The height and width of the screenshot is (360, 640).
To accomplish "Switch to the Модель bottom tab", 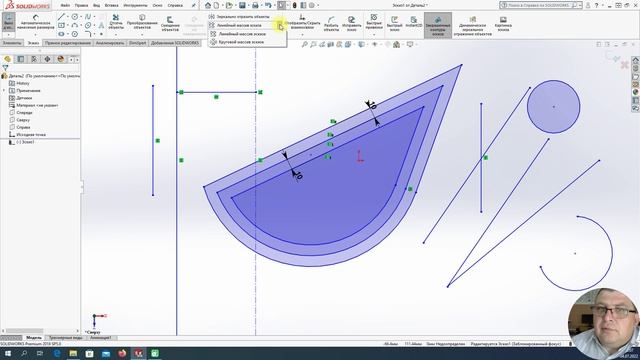I will (34, 338).
